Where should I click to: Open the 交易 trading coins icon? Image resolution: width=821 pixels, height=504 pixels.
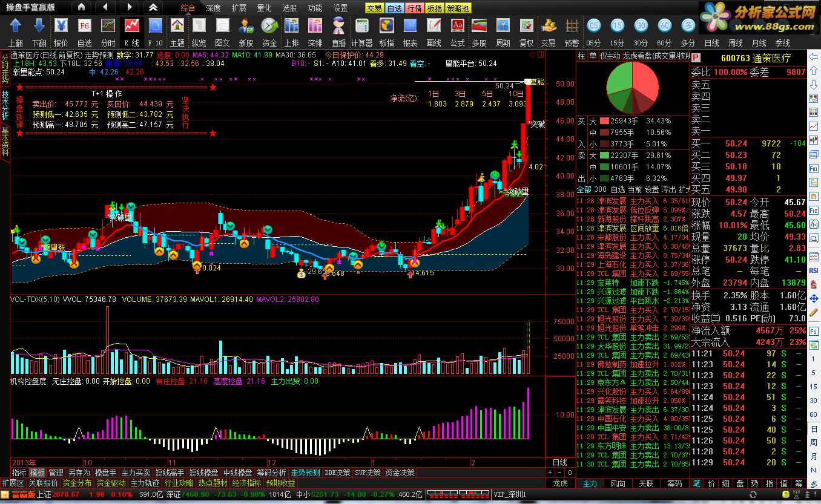pyautogui.click(x=549, y=26)
